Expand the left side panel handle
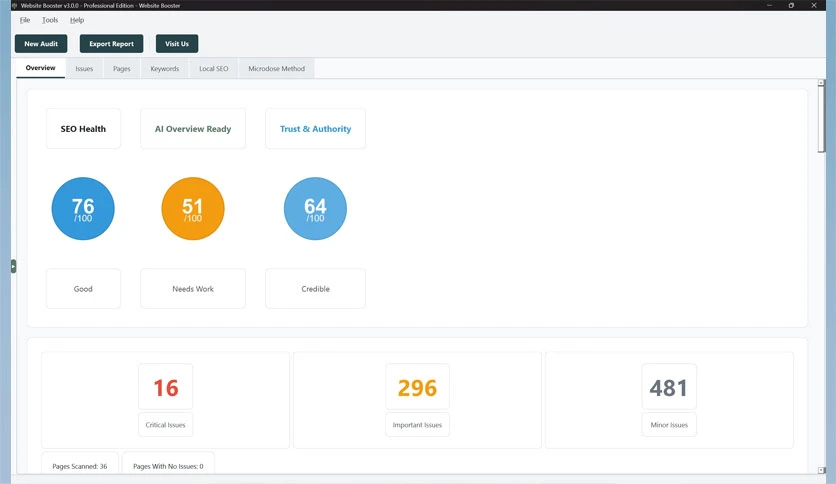Screen dimensions: 836x484 pyautogui.click(x=13, y=266)
